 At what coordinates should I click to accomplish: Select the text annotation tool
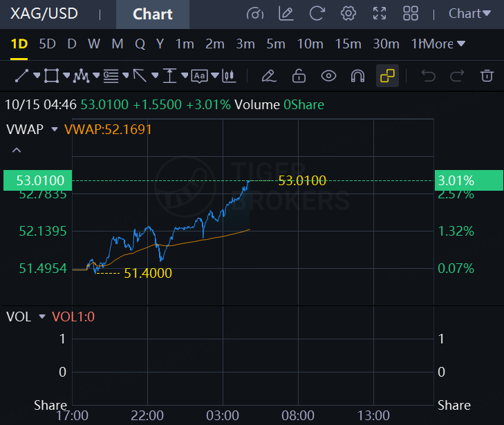click(x=200, y=76)
